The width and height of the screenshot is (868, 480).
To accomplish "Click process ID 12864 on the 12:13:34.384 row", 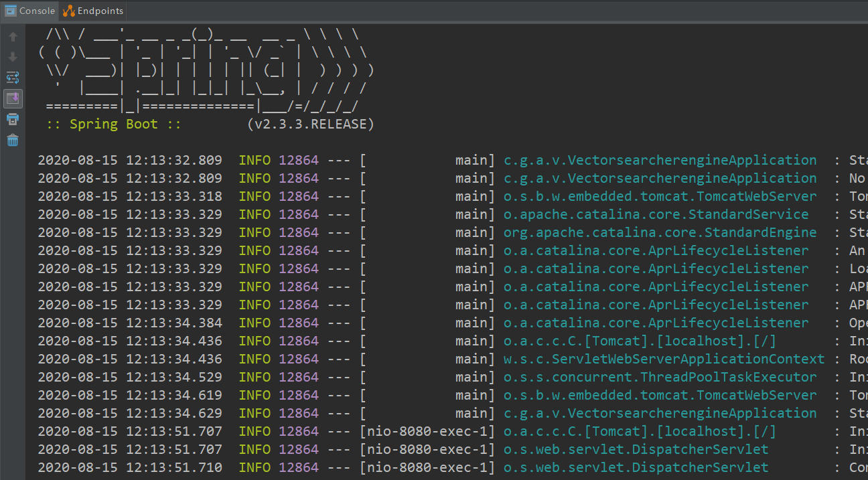I will [299, 323].
